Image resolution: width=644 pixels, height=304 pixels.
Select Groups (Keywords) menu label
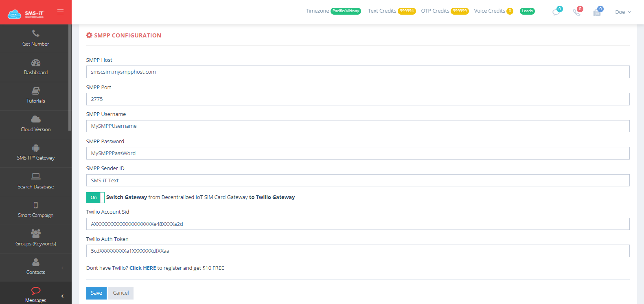[x=36, y=244]
